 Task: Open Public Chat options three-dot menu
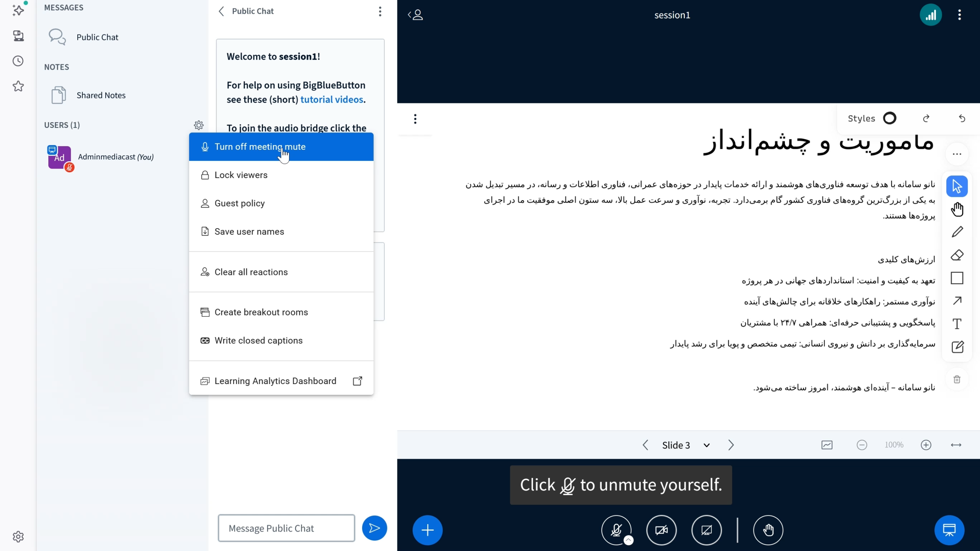tap(380, 11)
